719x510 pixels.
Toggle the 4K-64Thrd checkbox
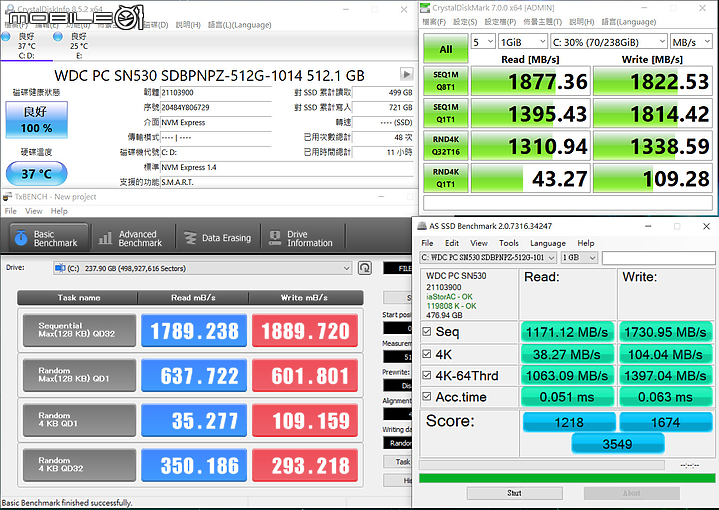[x=426, y=375]
